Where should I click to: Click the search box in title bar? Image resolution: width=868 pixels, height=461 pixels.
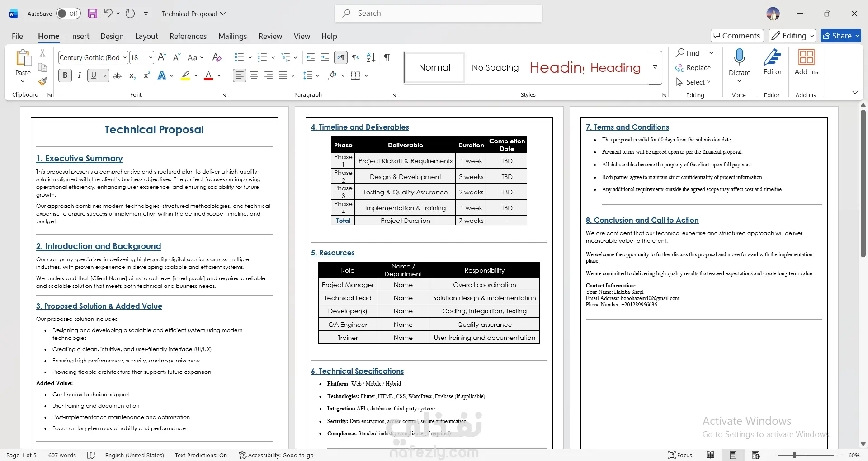[439, 14]
